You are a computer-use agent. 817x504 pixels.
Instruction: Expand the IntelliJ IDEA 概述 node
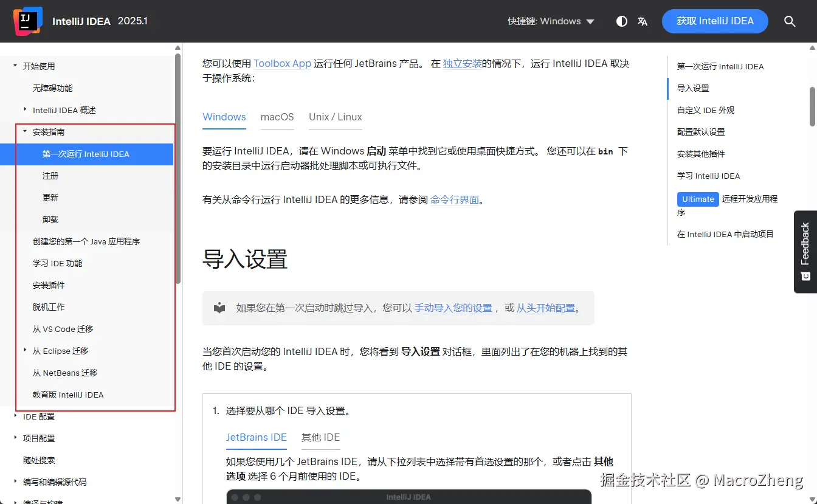coord(25,110)
